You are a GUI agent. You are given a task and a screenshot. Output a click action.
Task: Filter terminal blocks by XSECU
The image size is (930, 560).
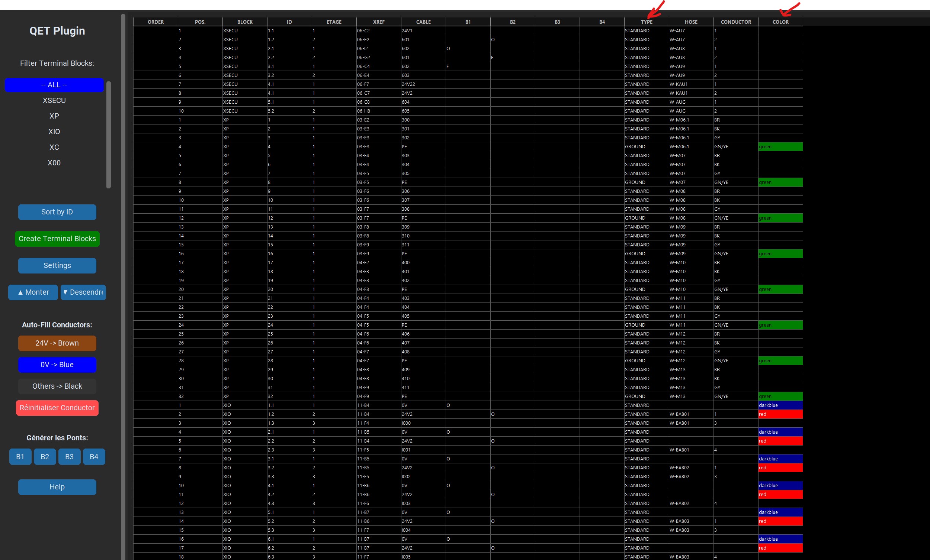click(54, 100)
